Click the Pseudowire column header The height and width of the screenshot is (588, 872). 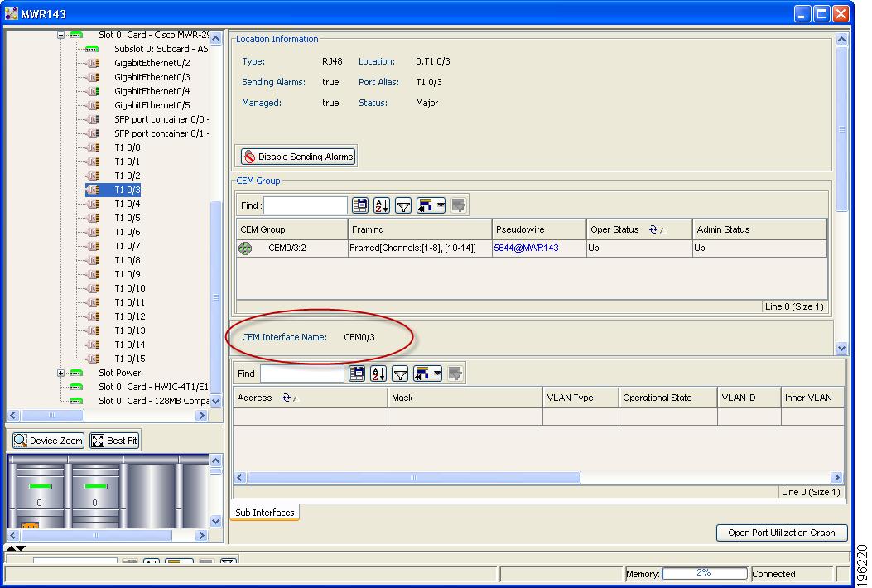click(539, 229)
